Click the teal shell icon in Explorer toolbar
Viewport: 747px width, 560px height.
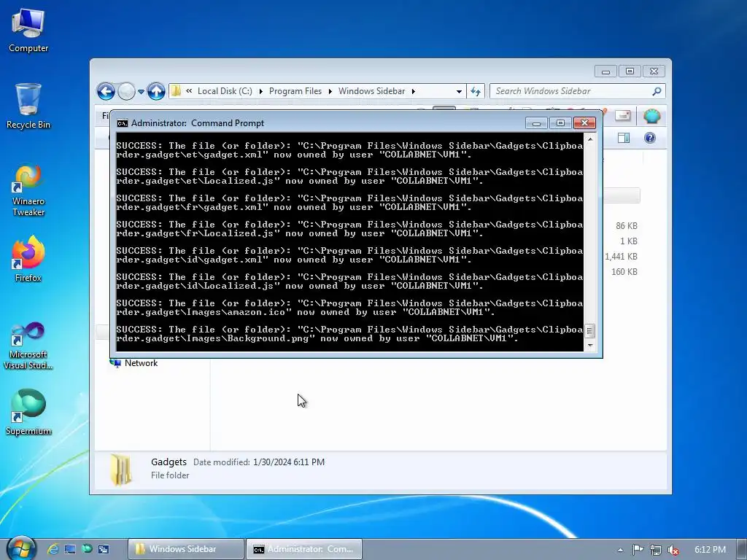(651, 116)
